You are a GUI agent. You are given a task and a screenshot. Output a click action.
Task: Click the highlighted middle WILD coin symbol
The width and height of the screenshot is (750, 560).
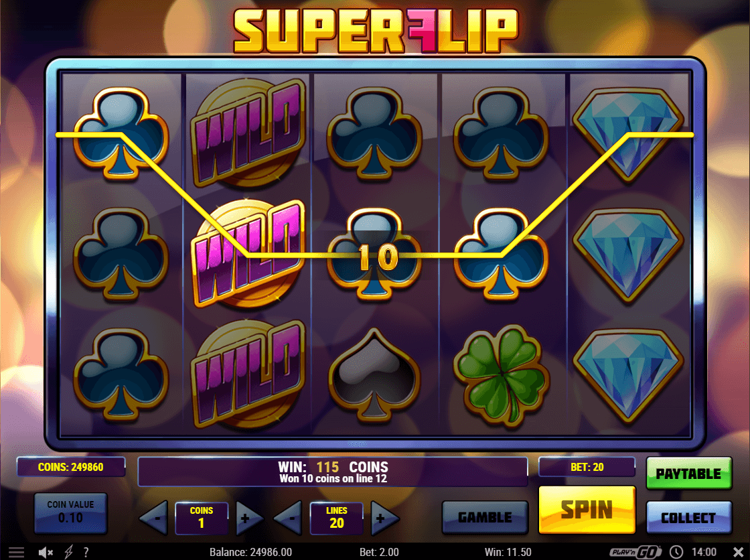click(x=248, y=254)
